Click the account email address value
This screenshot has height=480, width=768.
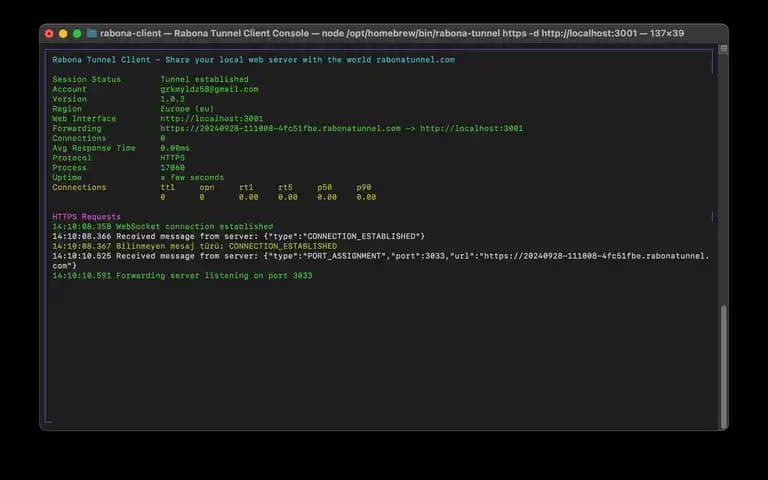209,89
